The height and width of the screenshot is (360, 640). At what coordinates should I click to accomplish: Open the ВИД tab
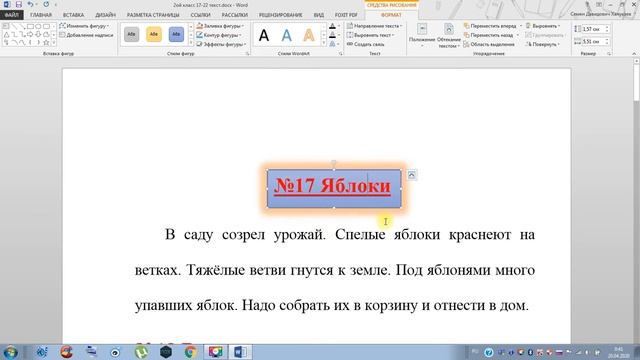(319, 15)
